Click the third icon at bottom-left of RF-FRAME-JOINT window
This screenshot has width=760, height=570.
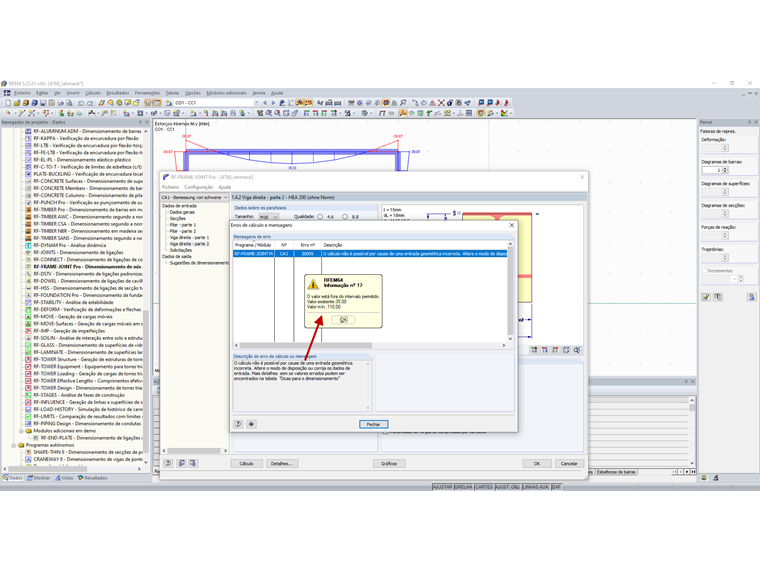pyautogui.click(x=193, y=463)
